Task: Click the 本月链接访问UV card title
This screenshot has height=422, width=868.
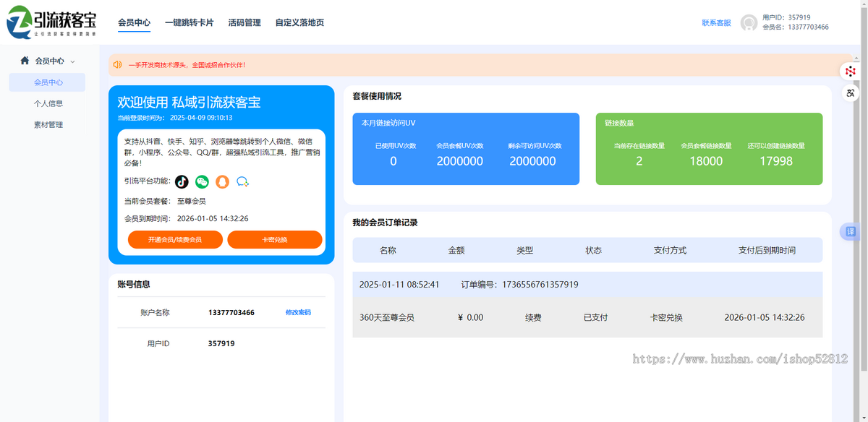Action: click(x=388, y=123)
